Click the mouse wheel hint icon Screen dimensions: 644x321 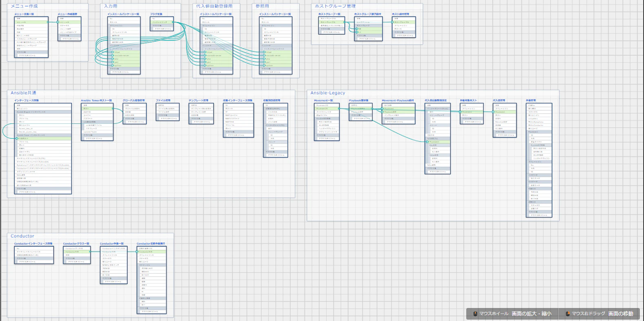click(475, 314)
